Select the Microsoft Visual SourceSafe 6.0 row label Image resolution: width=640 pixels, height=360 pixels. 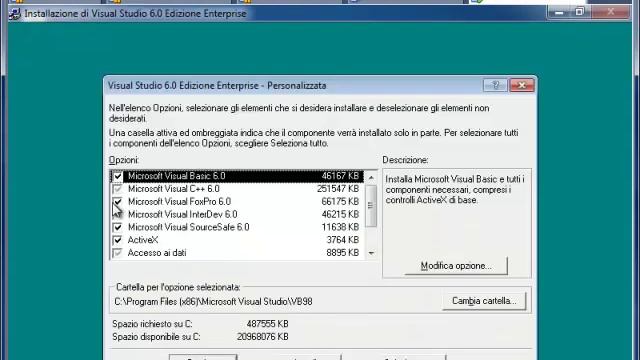click(x=189, y=227)
